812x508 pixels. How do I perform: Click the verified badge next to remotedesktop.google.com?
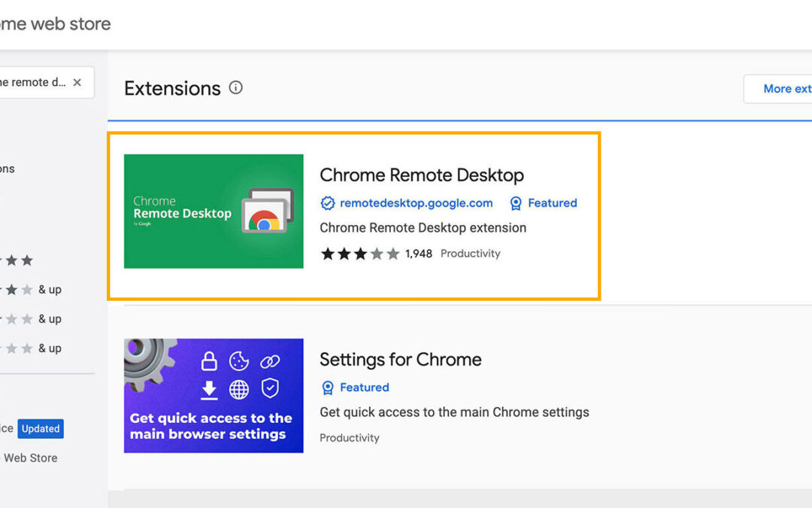327,203
